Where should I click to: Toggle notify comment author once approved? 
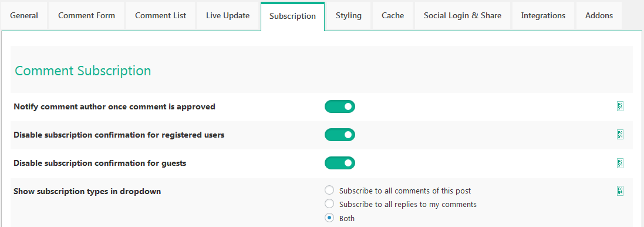pos(340,106)
